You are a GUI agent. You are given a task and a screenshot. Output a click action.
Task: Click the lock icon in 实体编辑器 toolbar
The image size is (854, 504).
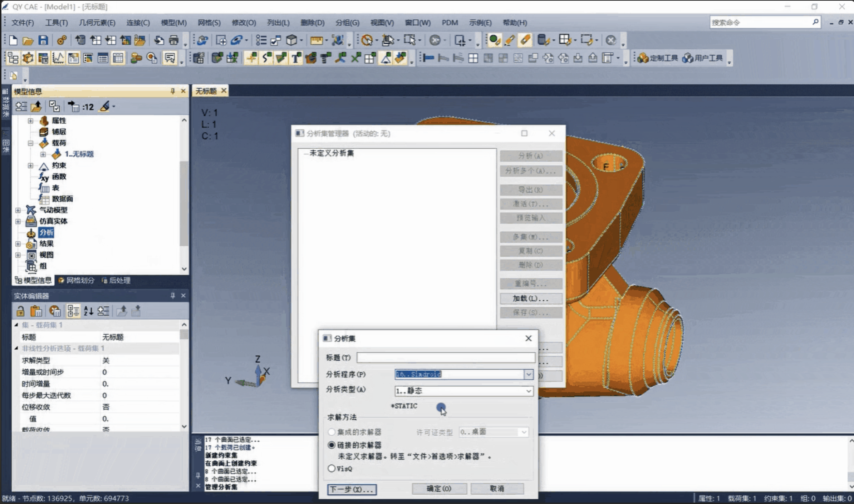(x=20, y=311)
